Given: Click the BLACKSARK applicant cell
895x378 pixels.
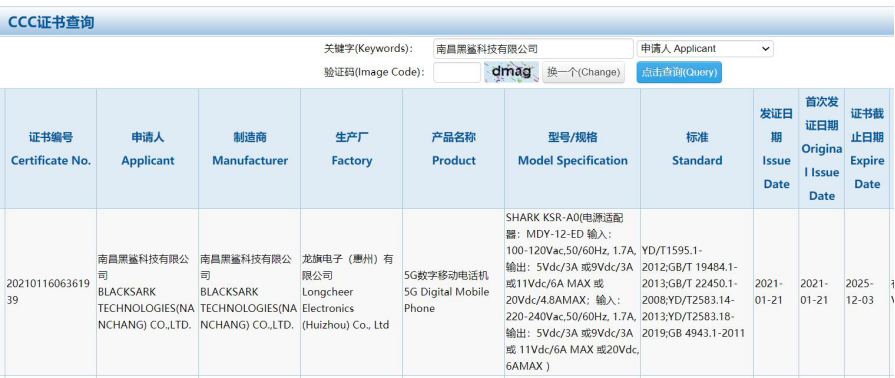Looking at the screenshot, I should [147, 292].
